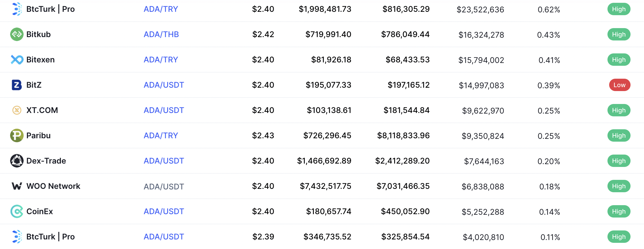Click the BitZ exchange logo
This screenshot has width=644, height=249.
17,85
